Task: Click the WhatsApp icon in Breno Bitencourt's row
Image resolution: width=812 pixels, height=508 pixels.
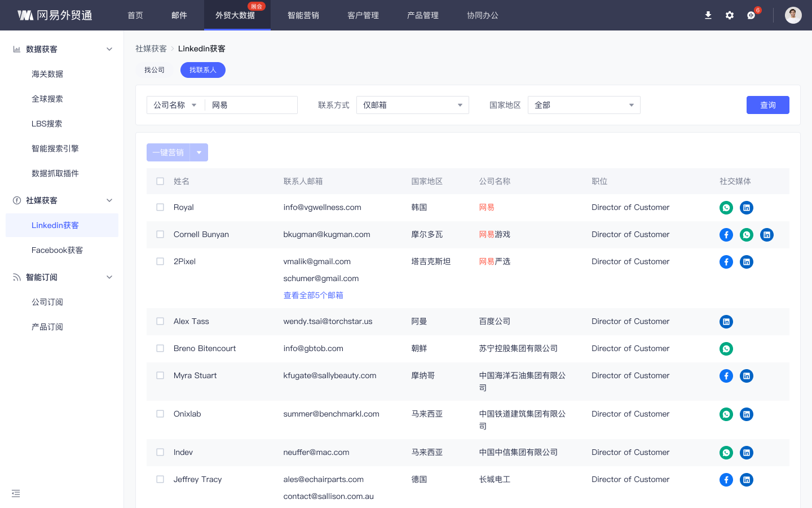Action: click(x=726, y=349)
